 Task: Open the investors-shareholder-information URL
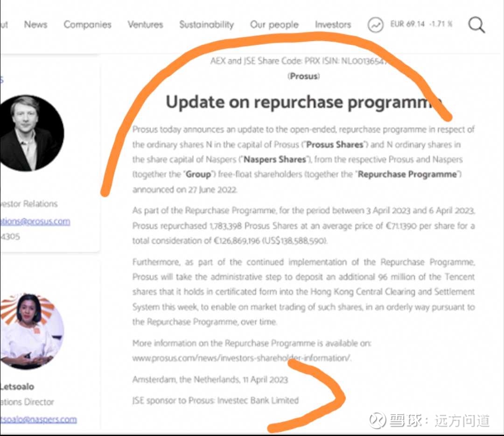click(242, 358)
